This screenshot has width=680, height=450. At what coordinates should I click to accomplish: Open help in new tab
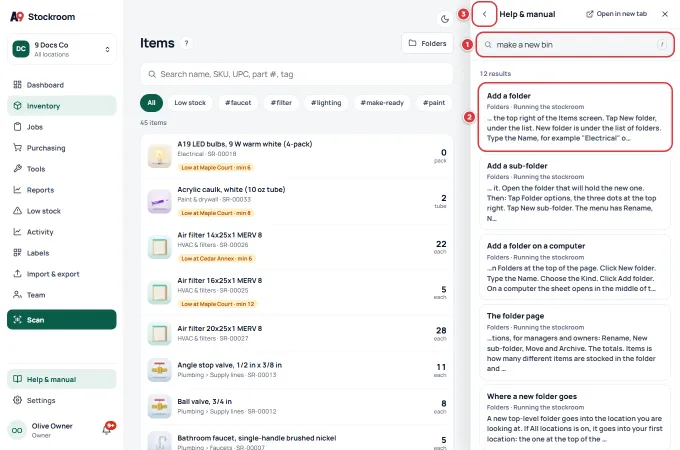click(x=616, y=14)
